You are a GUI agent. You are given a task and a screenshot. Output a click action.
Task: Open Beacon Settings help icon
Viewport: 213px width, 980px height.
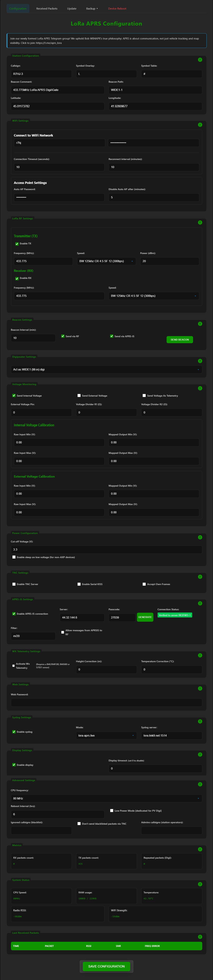pos(200,324)
